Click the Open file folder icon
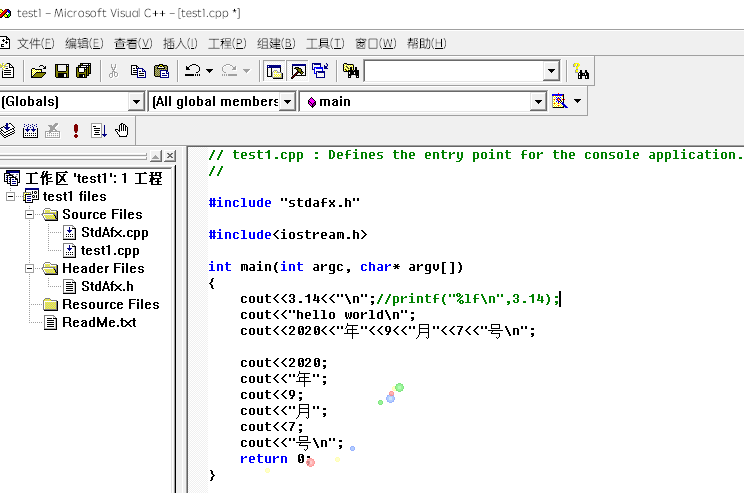 [x=38, y=71]
